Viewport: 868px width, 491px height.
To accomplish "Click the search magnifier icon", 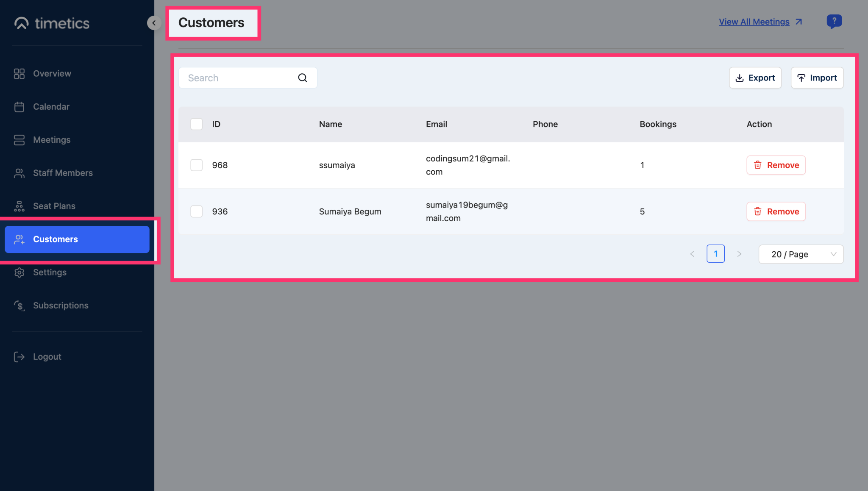I will [302, 78].
